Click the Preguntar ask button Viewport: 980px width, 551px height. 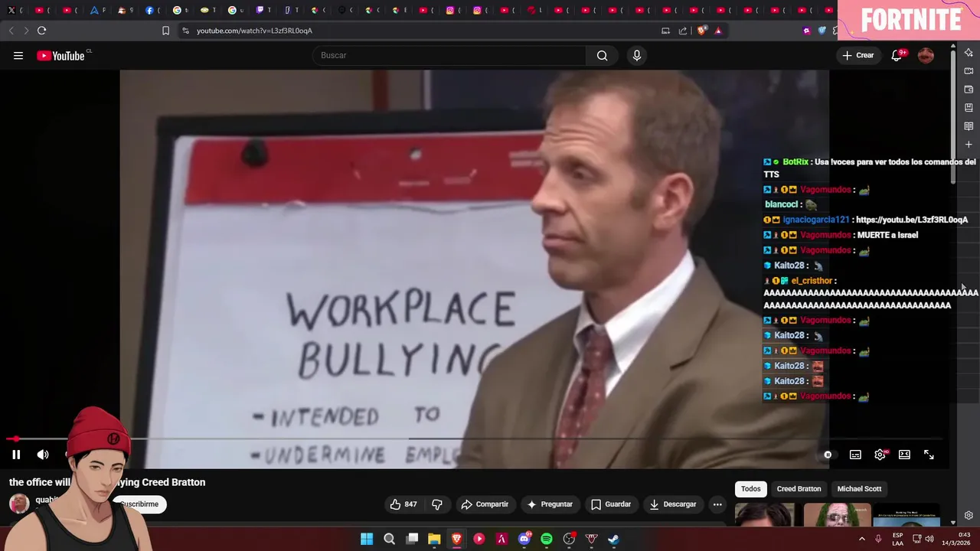click(550, 504)
